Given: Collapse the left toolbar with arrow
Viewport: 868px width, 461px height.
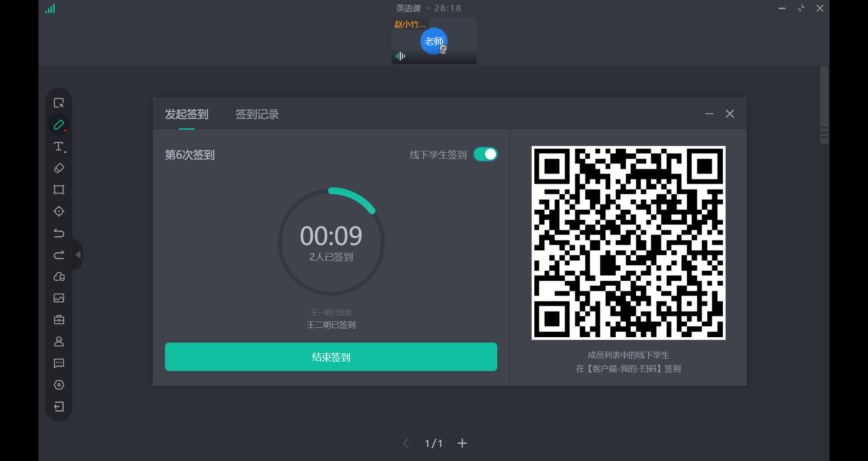Looking at the screenshot, I should coord(78,255).
